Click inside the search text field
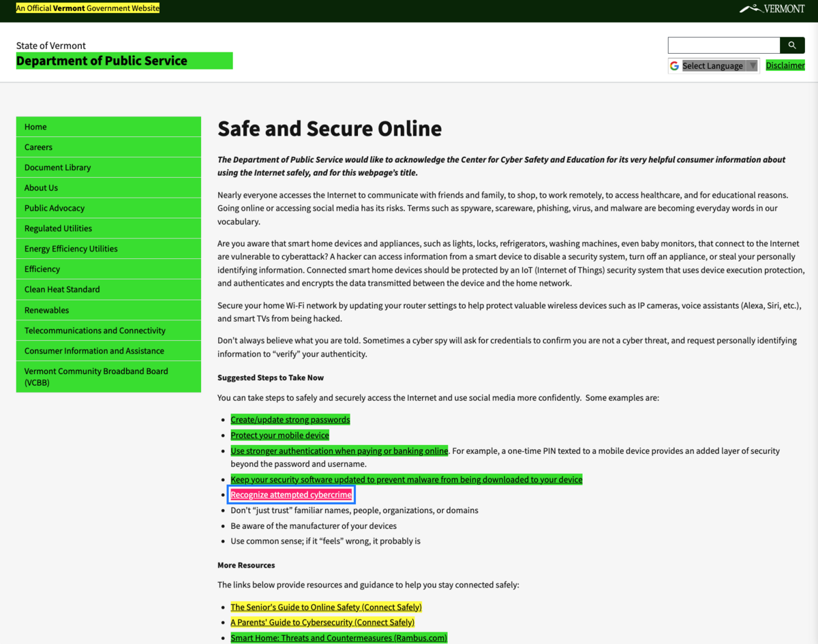This screenshot has width=818, height=644. point(723,45)
